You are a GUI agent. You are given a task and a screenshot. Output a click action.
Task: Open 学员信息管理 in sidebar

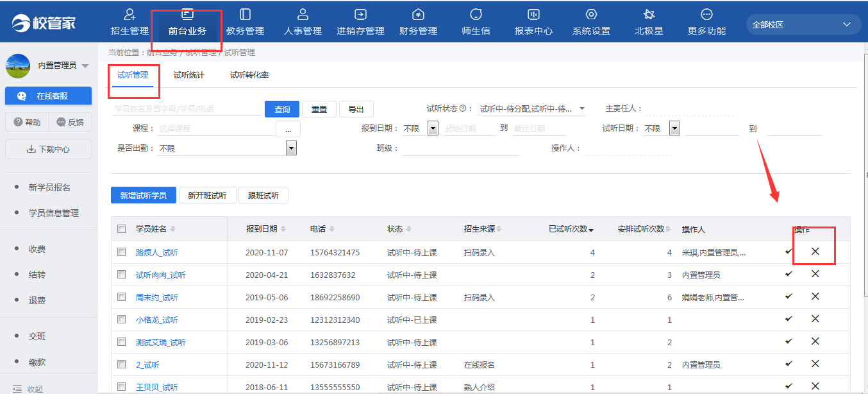(54, 213)
